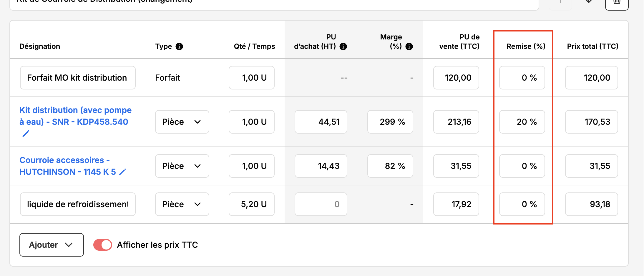Click the PU d'achat (HT) info icon
The height and width of the screenshot is (276, 644).
343,46
